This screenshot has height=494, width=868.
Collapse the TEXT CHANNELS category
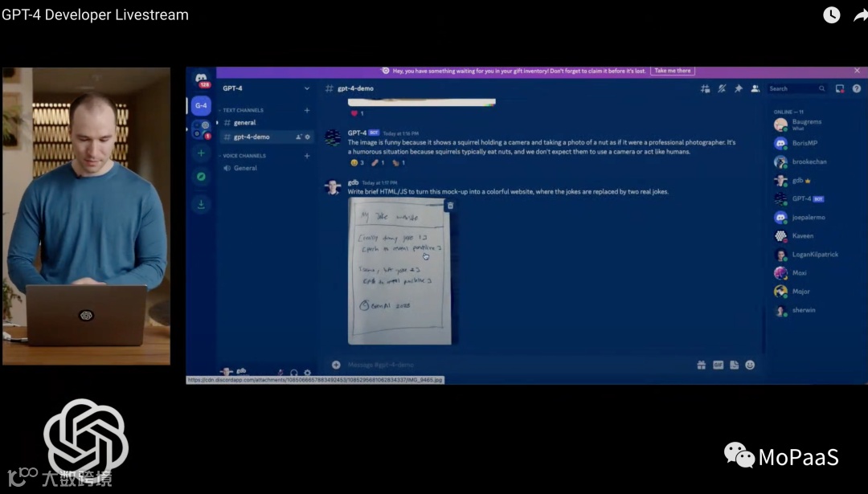click(241, 110)
